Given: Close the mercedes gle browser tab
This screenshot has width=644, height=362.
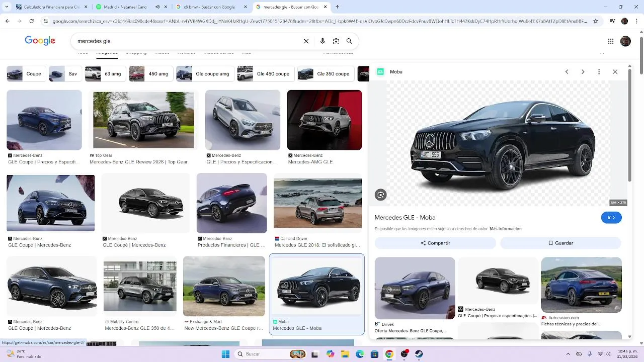Looking at the screenshot, I should click(x=325, y=7).
